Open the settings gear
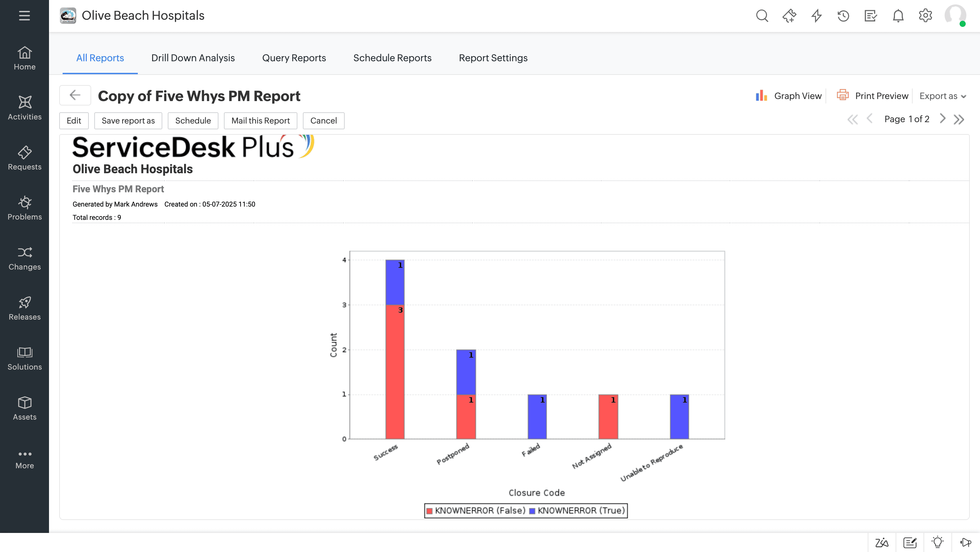980x552 pixels. point(926,16)
